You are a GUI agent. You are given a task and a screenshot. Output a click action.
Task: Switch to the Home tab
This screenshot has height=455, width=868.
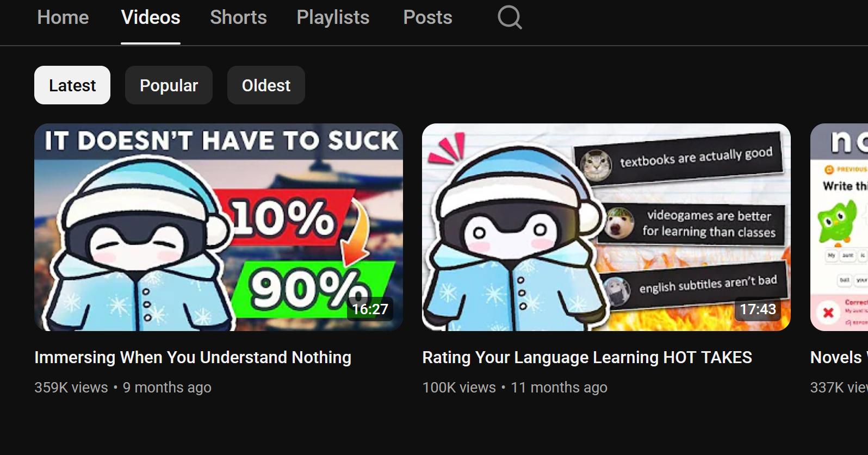(x=63, y=17)
